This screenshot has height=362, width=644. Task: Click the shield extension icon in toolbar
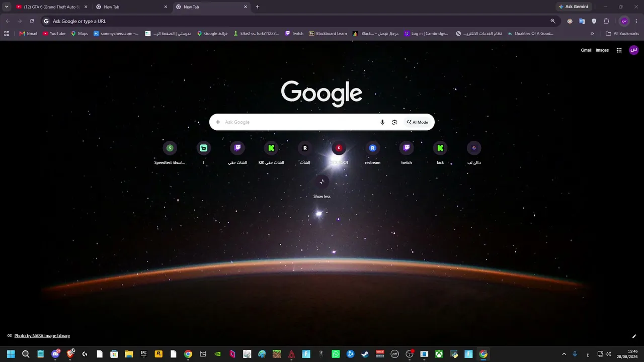point(594,21)
